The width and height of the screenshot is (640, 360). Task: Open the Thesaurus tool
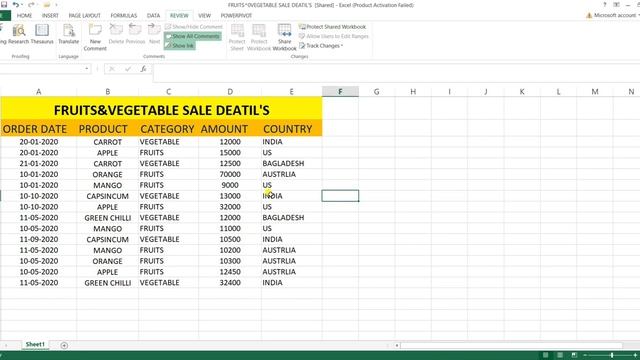(x=42, y=34)
